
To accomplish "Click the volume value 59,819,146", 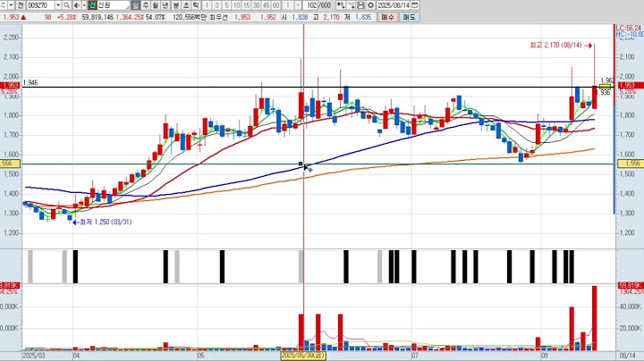I will (x=97, y=17).
